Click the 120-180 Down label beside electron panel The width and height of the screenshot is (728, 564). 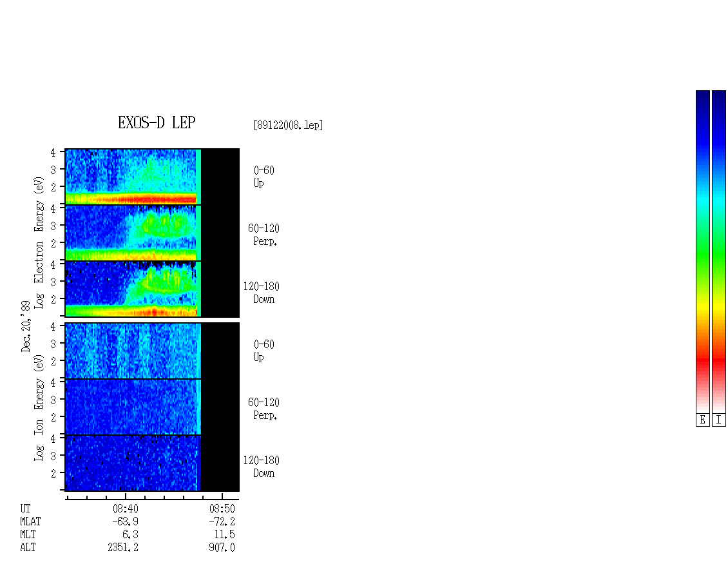click(262, 293)
